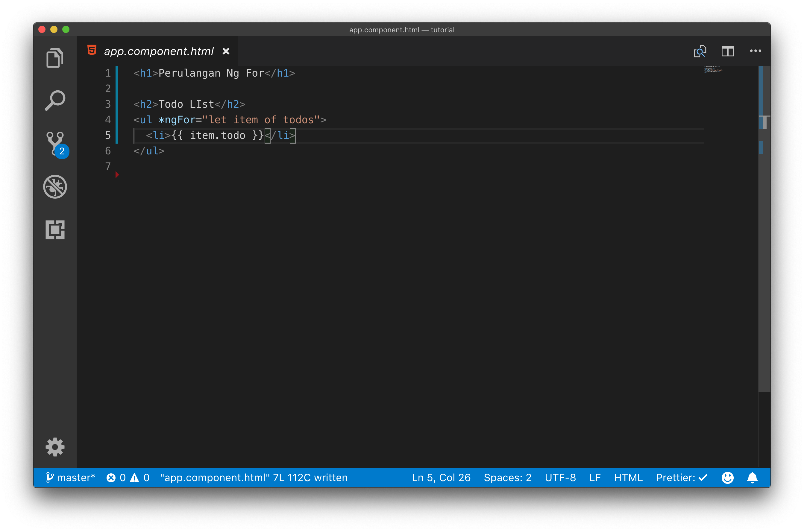Click the Prettier status indicator
Image resolution: width=804 pixels, height=532 pixels.
[682, 477]
